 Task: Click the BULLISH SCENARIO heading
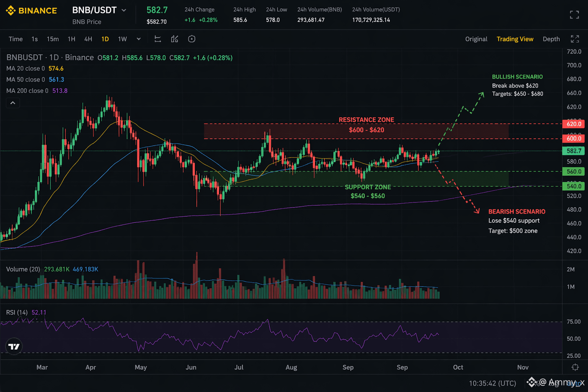click(x=517, y=77)
